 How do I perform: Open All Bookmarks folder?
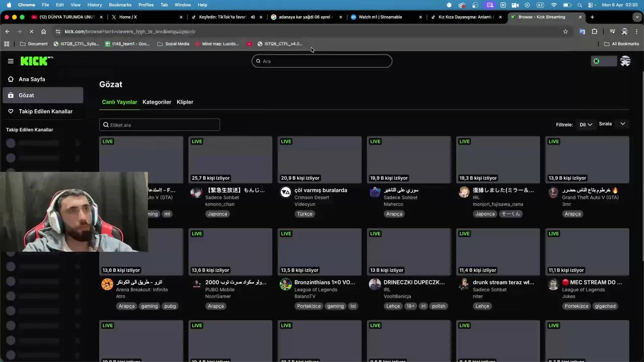pos(621,44)
